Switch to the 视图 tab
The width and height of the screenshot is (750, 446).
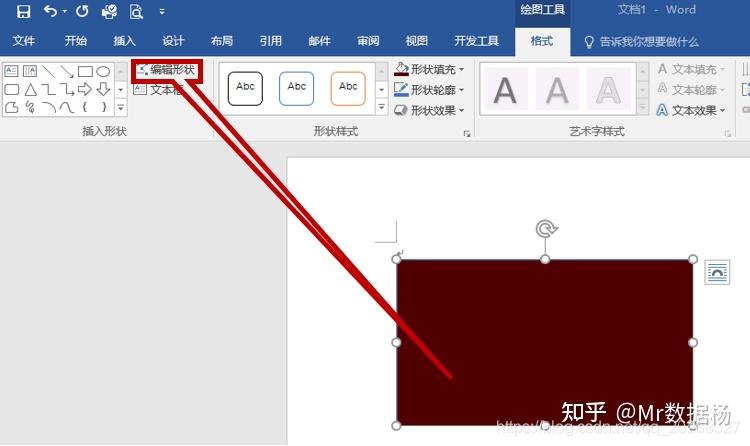(417, 41)
